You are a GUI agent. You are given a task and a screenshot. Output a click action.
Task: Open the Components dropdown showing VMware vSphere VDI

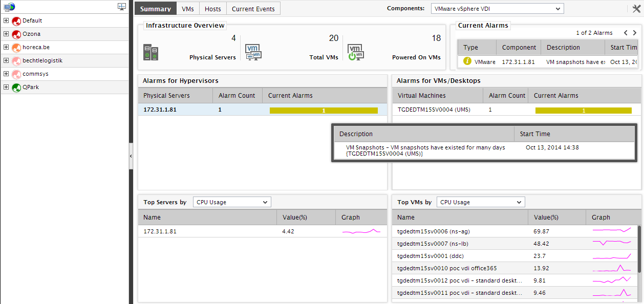497,9
